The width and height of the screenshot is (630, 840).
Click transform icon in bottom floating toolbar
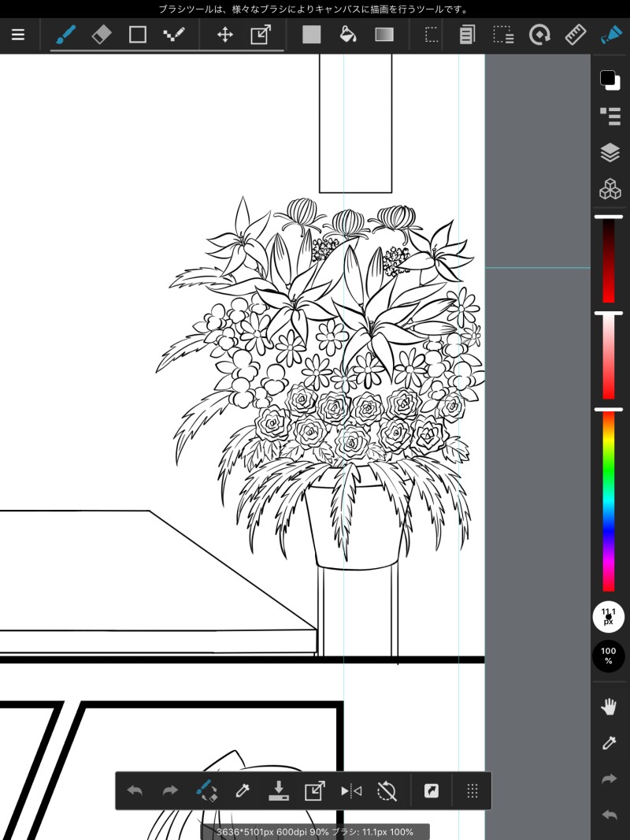(x=315, y=790)
